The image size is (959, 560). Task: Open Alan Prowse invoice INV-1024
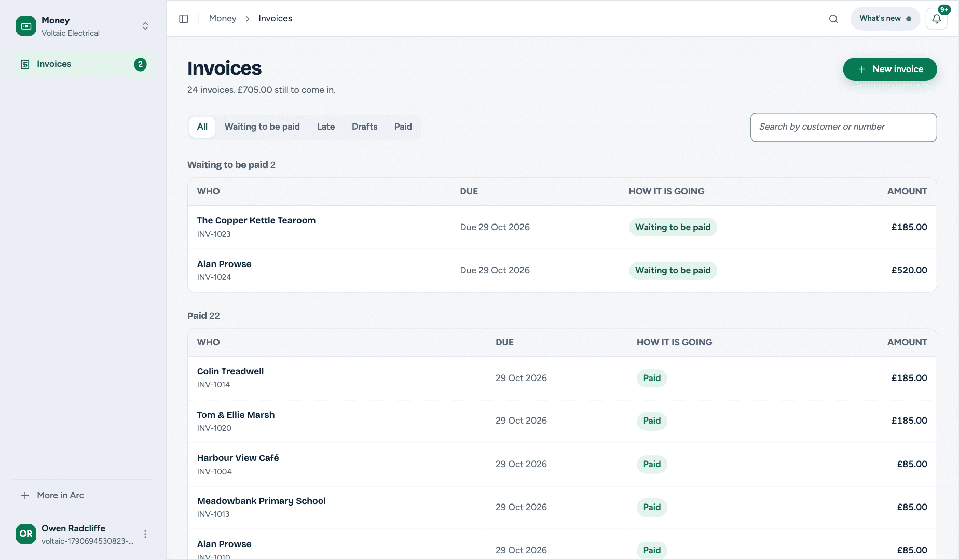pos(562,271)
